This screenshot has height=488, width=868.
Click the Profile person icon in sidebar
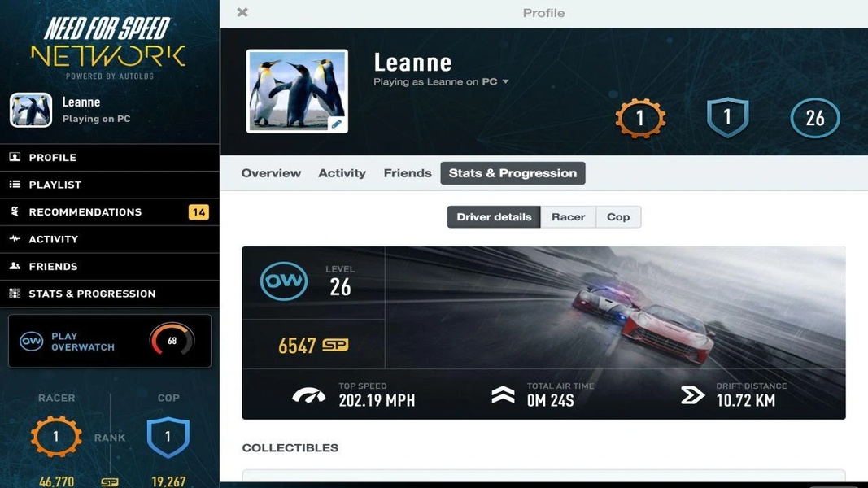point(15,157)
